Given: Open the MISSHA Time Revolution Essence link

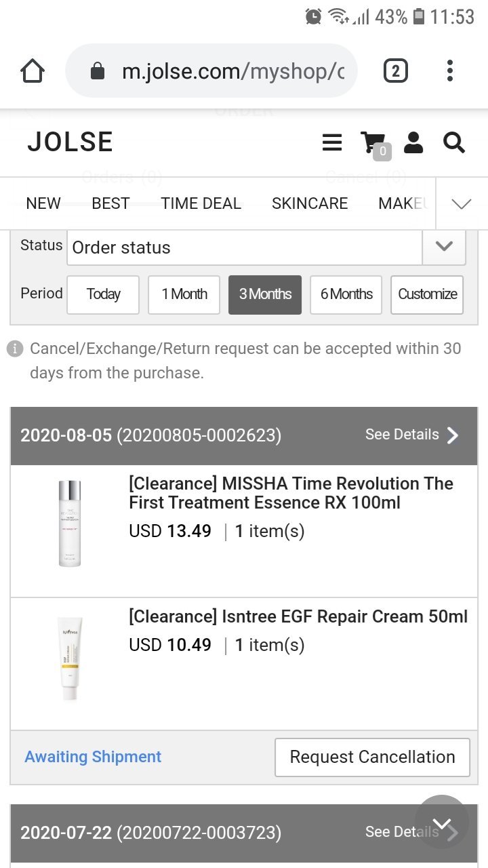Looking at the screenshot, I should pyautogui.click(x=291, y=493).
